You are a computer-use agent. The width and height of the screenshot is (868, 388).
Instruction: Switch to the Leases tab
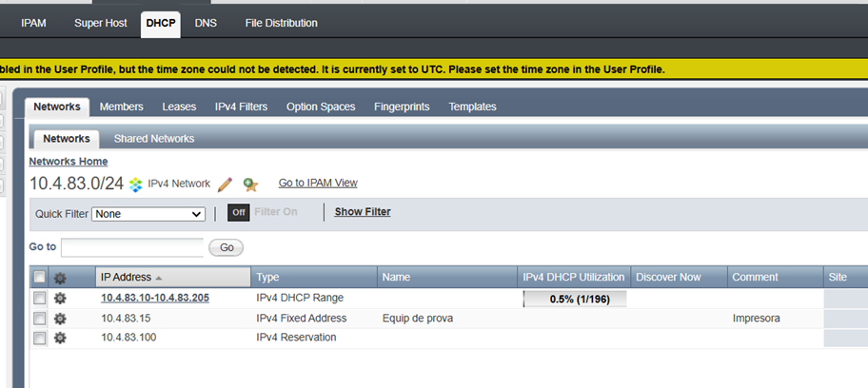[x=179, y=107]
